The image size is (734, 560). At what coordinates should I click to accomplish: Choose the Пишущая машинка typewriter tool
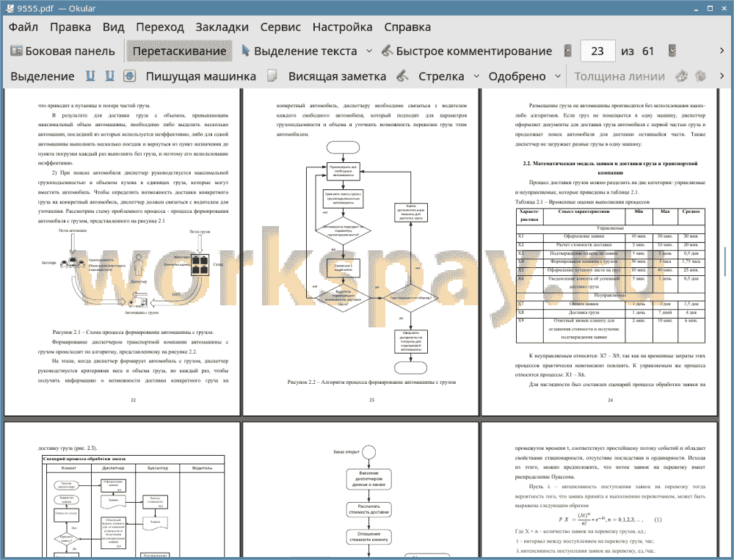pos(201,76)
